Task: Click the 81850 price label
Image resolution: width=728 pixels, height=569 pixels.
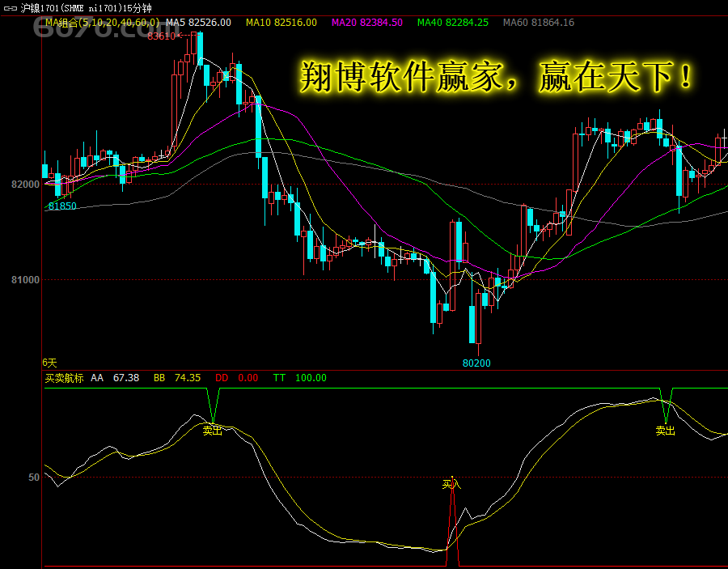Action: coord(62,206)
